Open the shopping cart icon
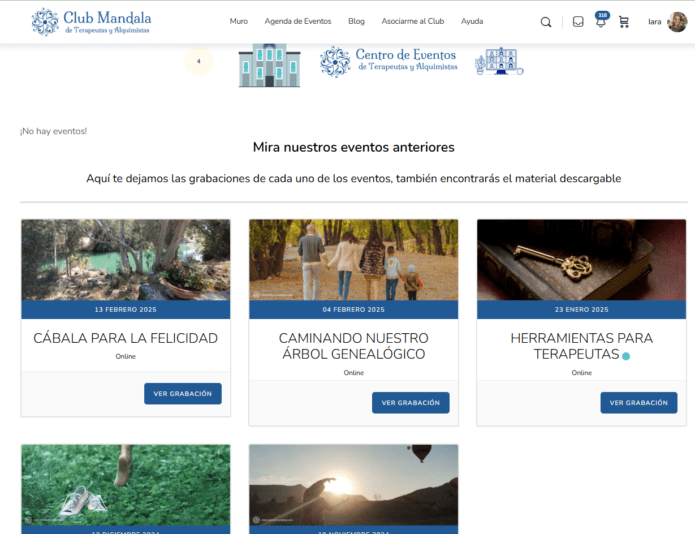 click(x=624, y=22)
